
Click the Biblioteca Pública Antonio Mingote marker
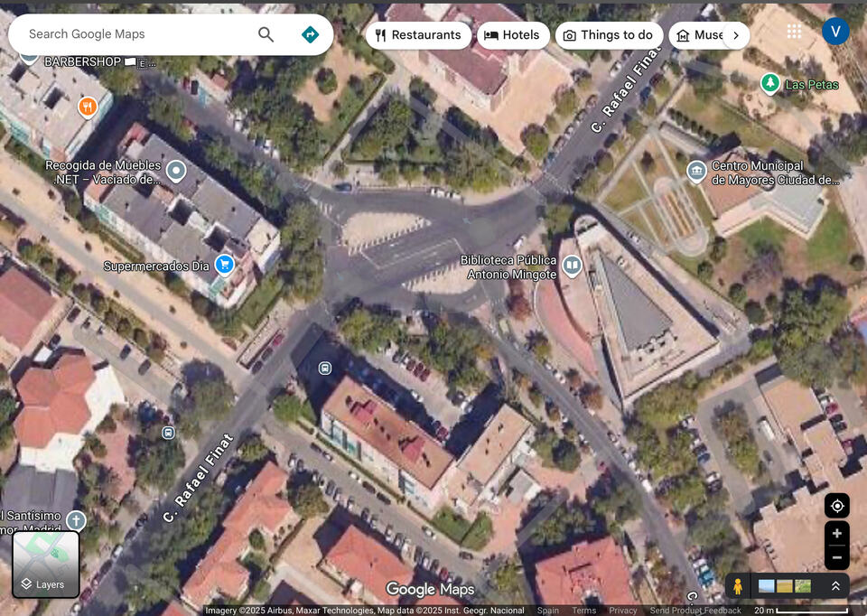pos(572,266)
